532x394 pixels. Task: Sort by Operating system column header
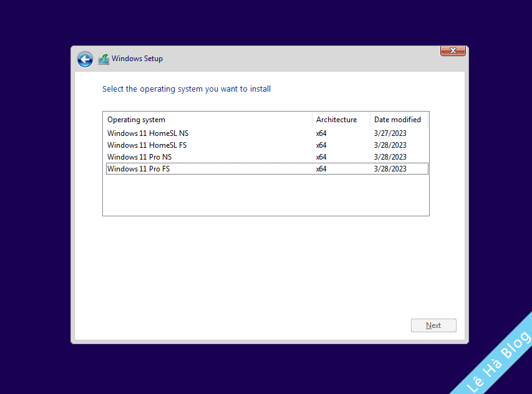207,120
